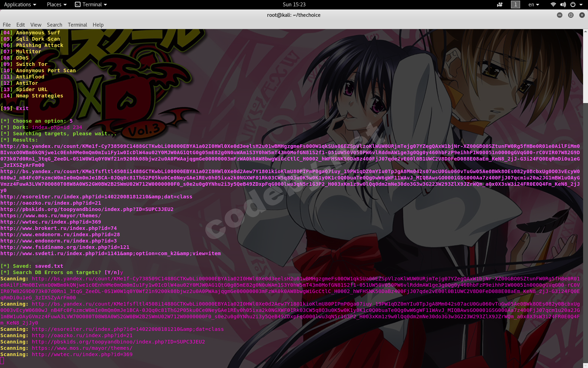Click the [10] Anonymous Port Scan line
The width and height of the screenshot is (588, 368).
[x=38, y=70]
